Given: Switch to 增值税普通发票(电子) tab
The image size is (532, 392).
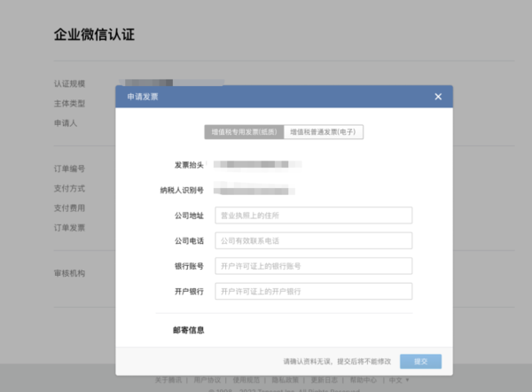Looking at the screenshot, I should pyautogui.click(x=324, y=132).
